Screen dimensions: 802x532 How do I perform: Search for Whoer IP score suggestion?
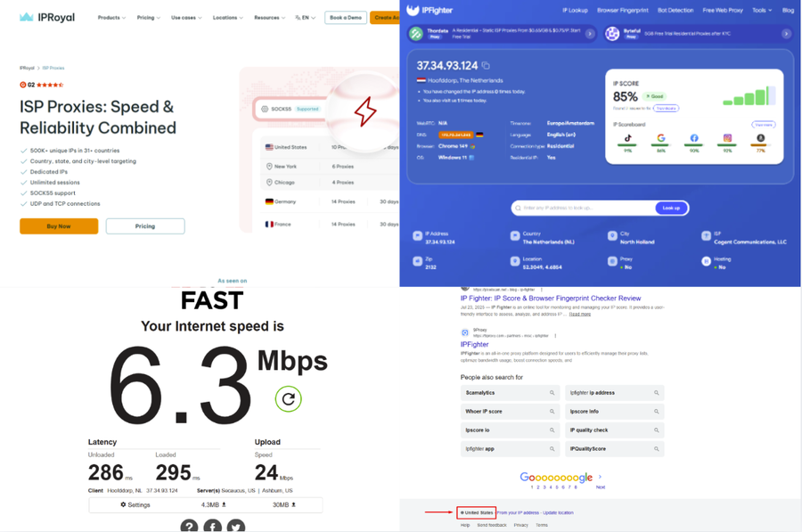[510, 412]
